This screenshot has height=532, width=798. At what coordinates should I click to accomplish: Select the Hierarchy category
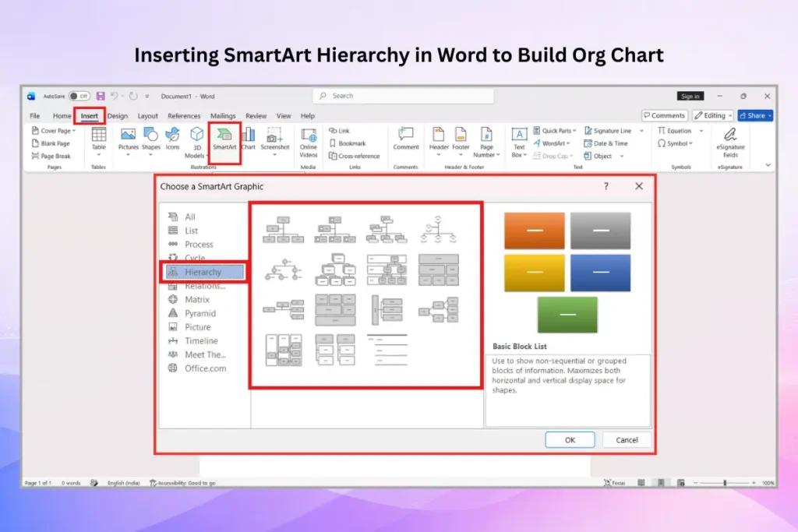pos(205,272)
